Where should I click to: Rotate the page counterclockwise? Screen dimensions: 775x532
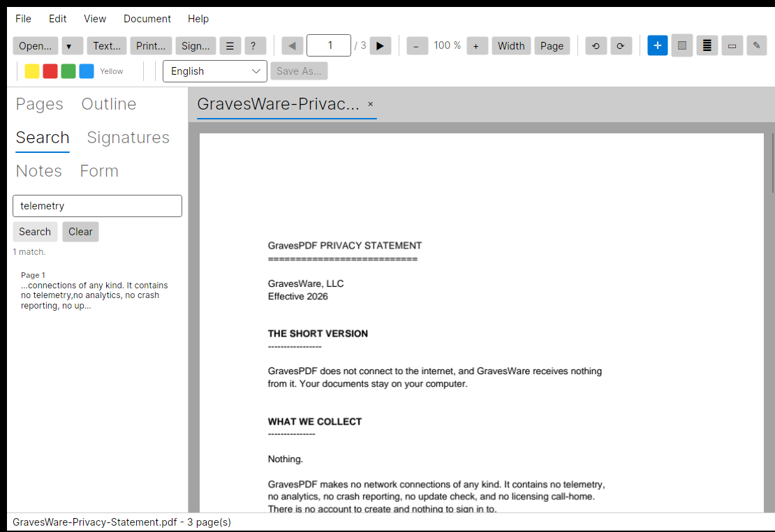[x=596, y=46]
